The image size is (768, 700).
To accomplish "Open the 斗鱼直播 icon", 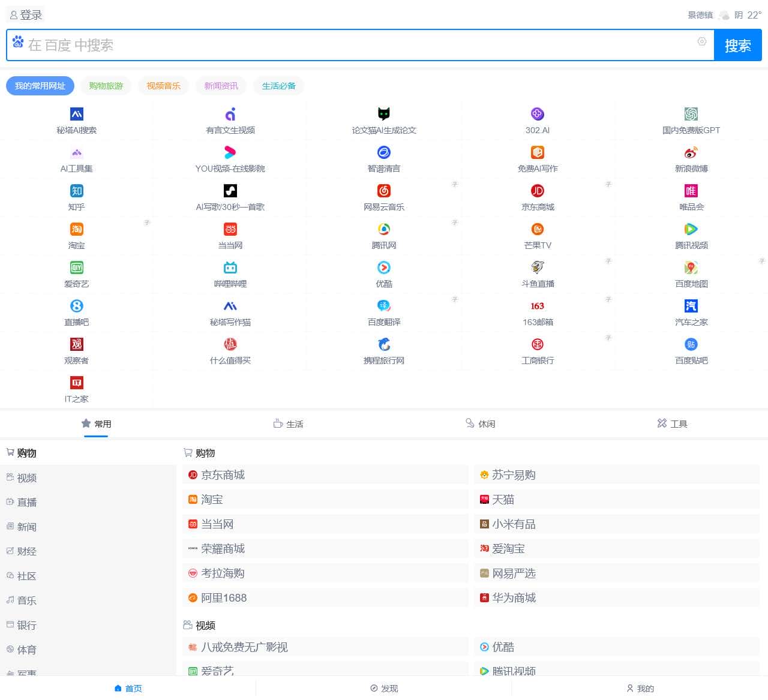I will 538,268.
